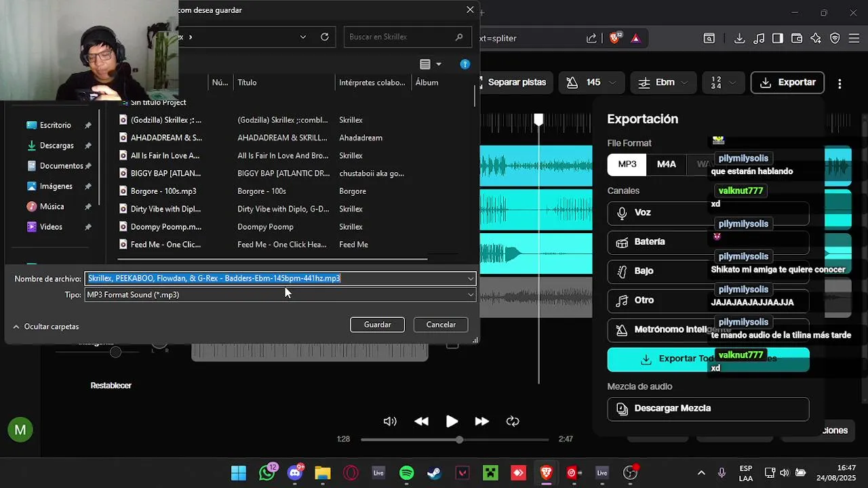868x488 pixels.
Task: Open the Brave Wallet icon
Action: [x=797, y=39]
